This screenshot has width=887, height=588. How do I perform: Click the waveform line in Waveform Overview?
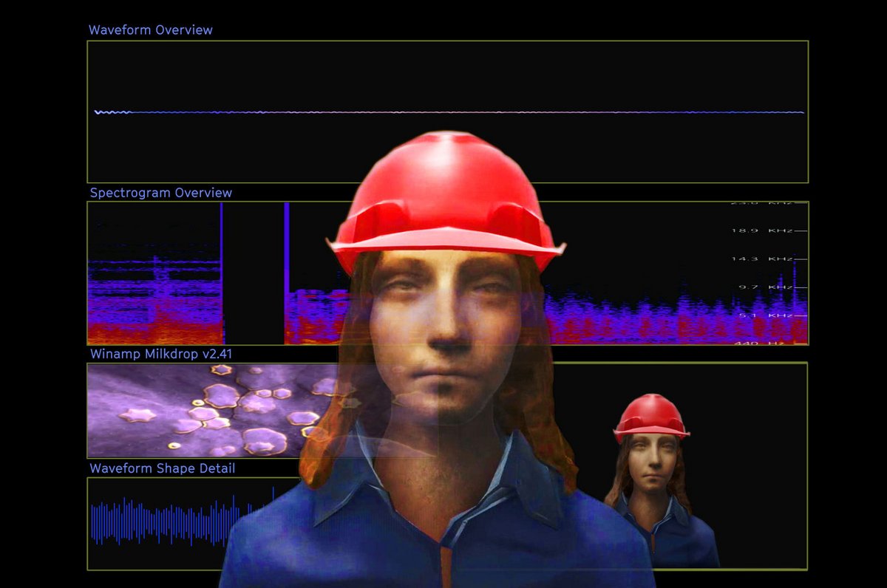(449, 112)
